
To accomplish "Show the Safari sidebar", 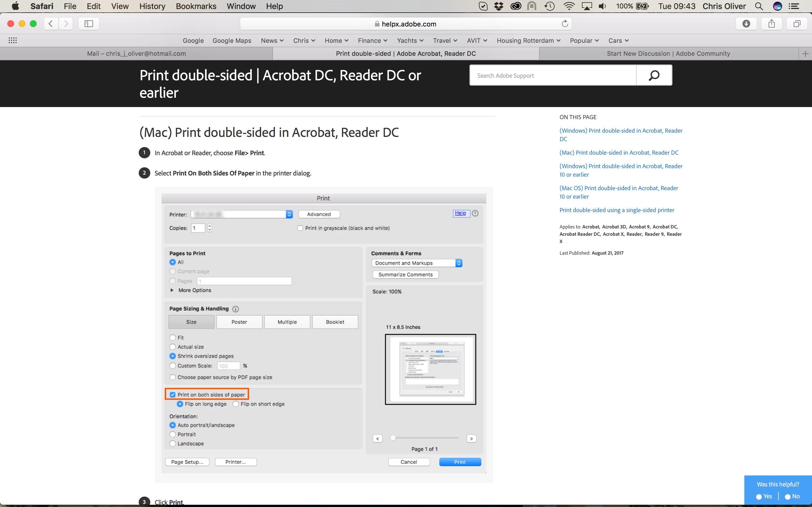I will point(89,24).
